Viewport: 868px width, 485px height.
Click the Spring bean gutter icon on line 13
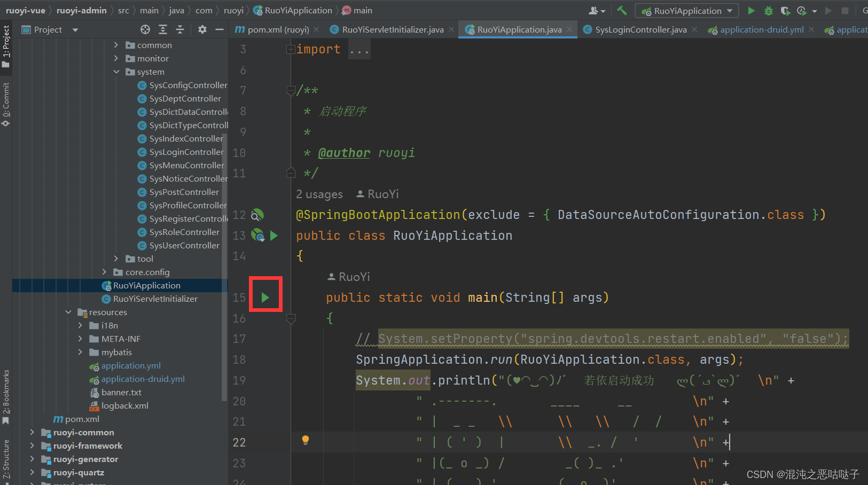[x=258, y=236]
